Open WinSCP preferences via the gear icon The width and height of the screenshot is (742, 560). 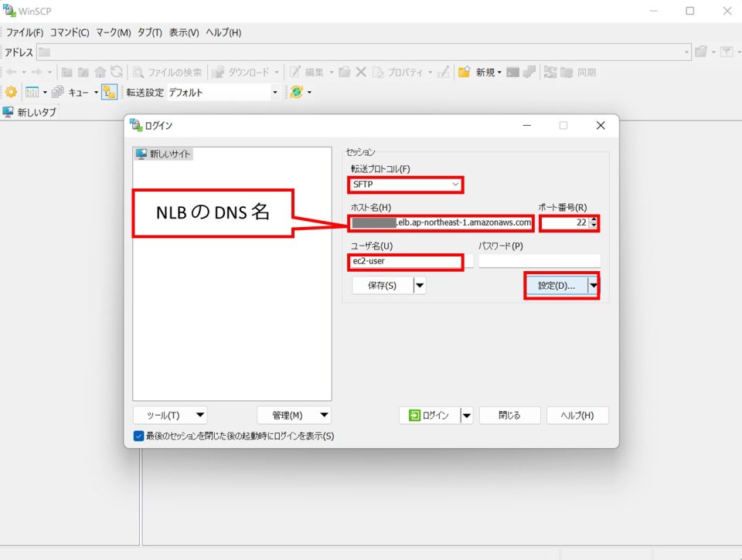pos(12,92)
